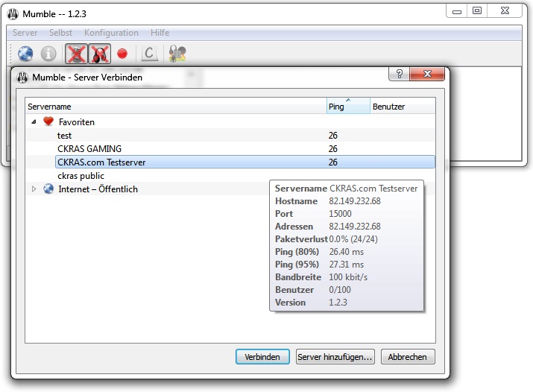Maximize the main Mumble window
Screen dimensions: 533x392
(477, 11)
